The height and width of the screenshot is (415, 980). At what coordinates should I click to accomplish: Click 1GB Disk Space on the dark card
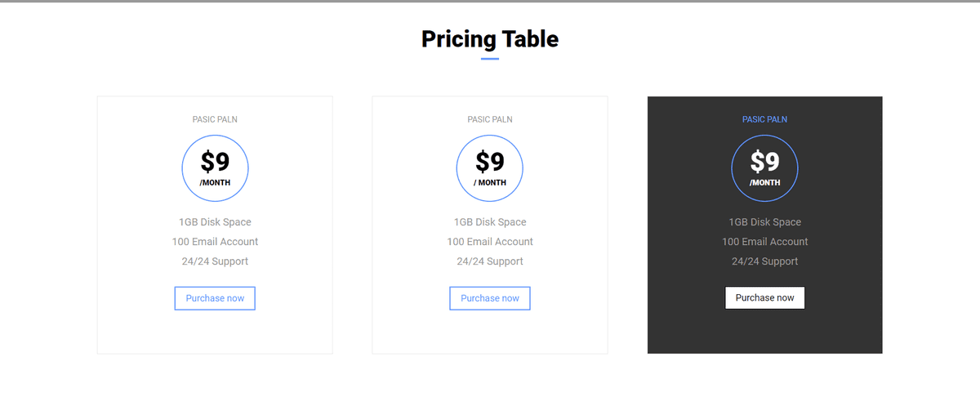coord(764,222)
